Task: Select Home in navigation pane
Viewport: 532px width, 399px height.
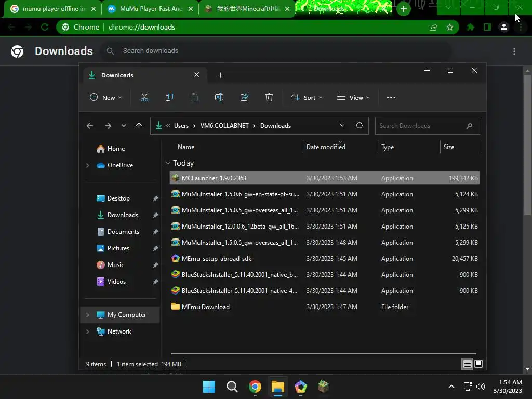Action: [x=116, y=149]
